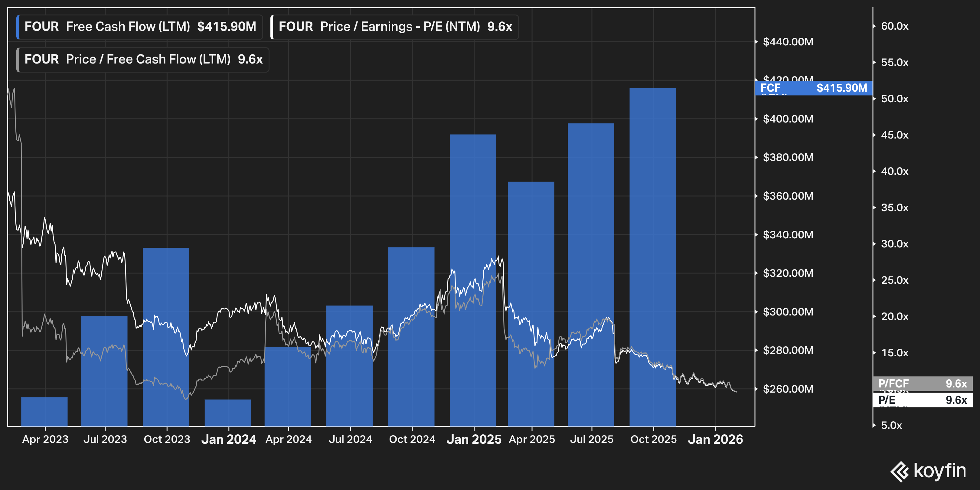The width and height of the screenshot is (980, 490).
Task: Click the white P/E legend color marker
Action: point(272,27)
